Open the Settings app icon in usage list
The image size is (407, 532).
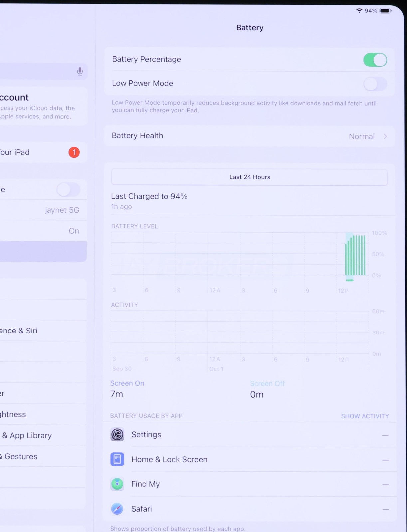pyautogui.click(x=117, y=434)
